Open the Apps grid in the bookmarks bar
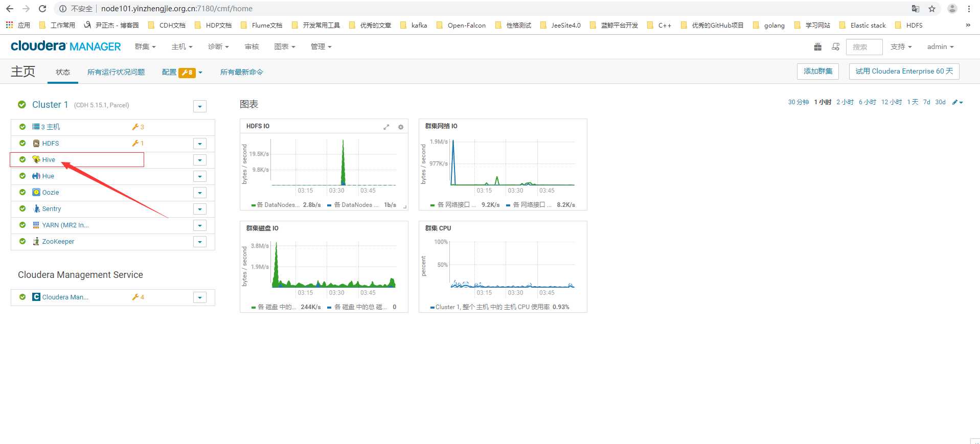980x444 pixels. click(9, 25)
